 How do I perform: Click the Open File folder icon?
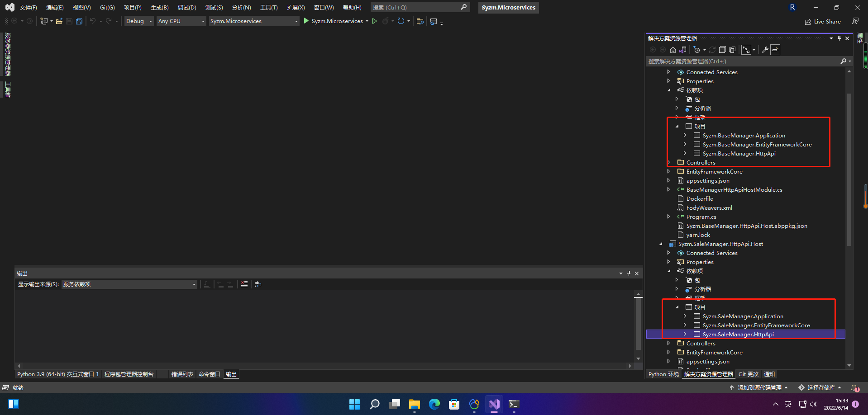59,21
